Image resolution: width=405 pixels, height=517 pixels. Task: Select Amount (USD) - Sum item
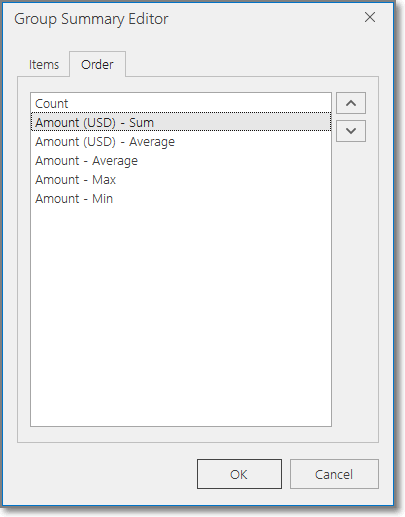click(x=181, y=122)
